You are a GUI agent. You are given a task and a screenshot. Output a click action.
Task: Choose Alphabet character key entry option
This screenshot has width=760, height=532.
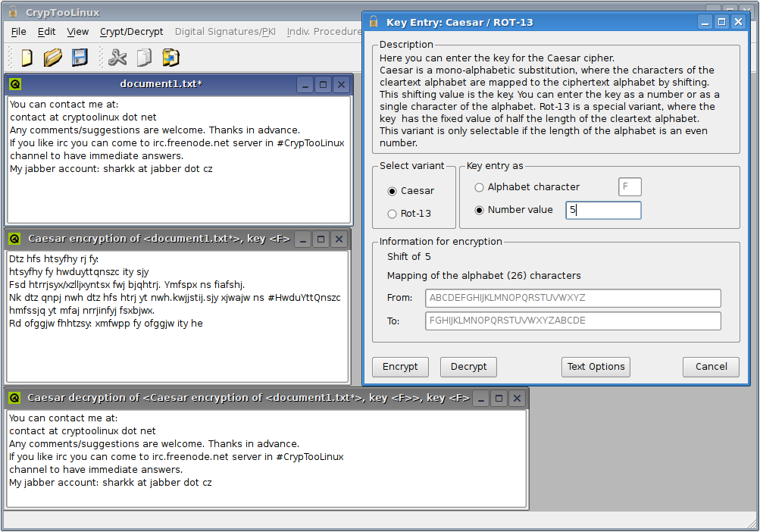coord(480,187)
